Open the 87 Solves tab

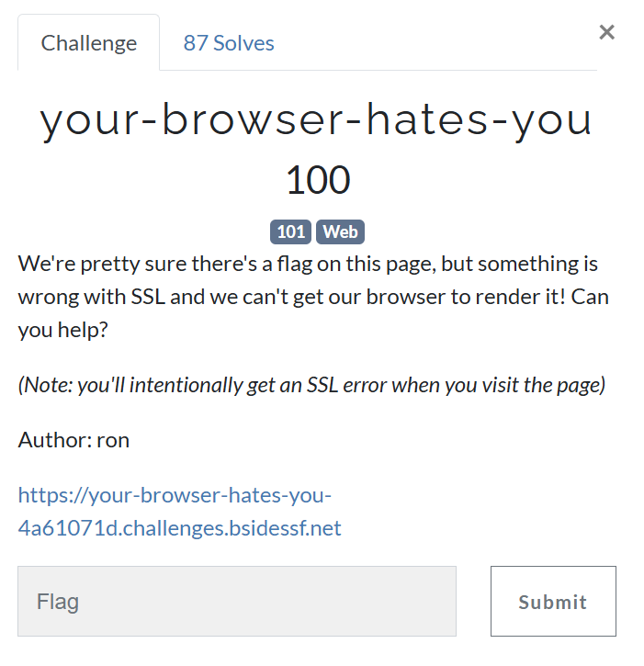pyautogui.click(x=229, y=43)
